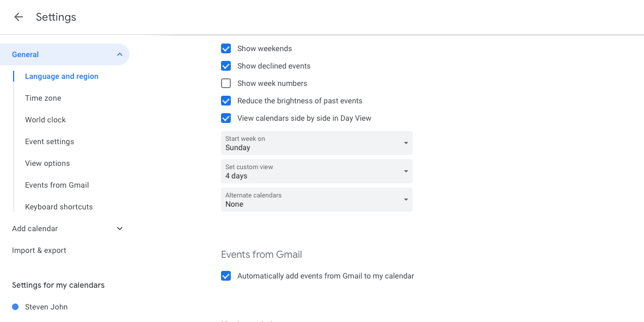Image resolution: width=644 pixels, height=322 pixels.
Task: Uncheck Show weekends
Action: [x=226, y=48]
